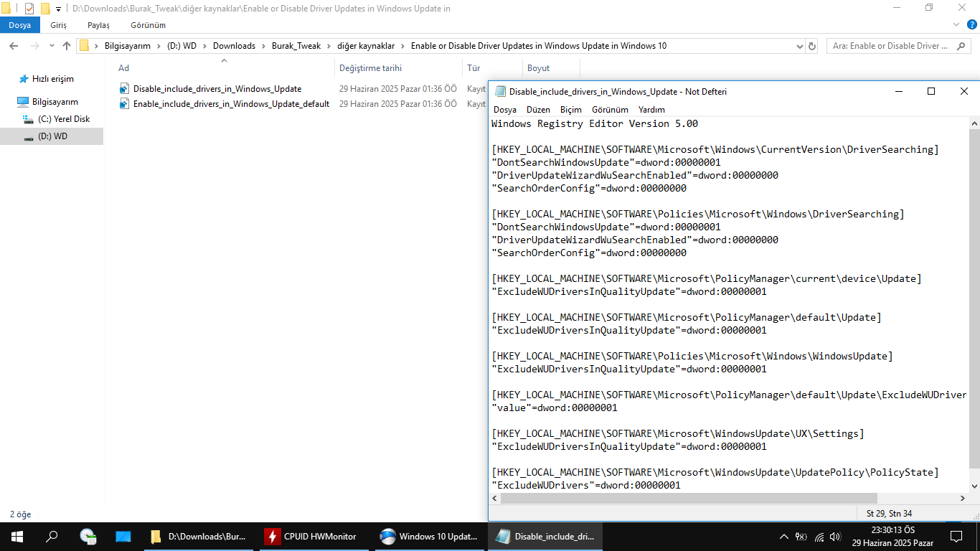Screen dimensions: 980x551
Task: Sort by the Boyut column header
Action: [x=539, y=68]
